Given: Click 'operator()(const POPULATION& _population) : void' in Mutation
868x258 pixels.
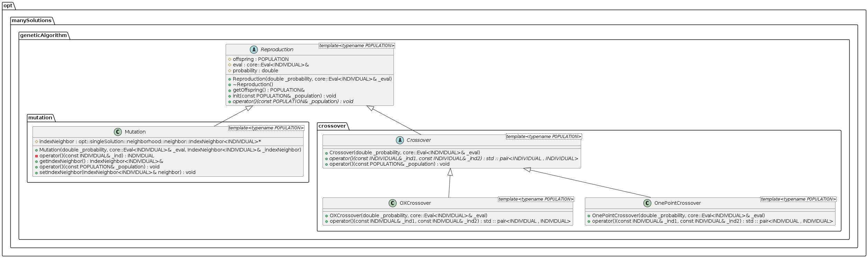Looking at the screenshot, I should 99,167.
